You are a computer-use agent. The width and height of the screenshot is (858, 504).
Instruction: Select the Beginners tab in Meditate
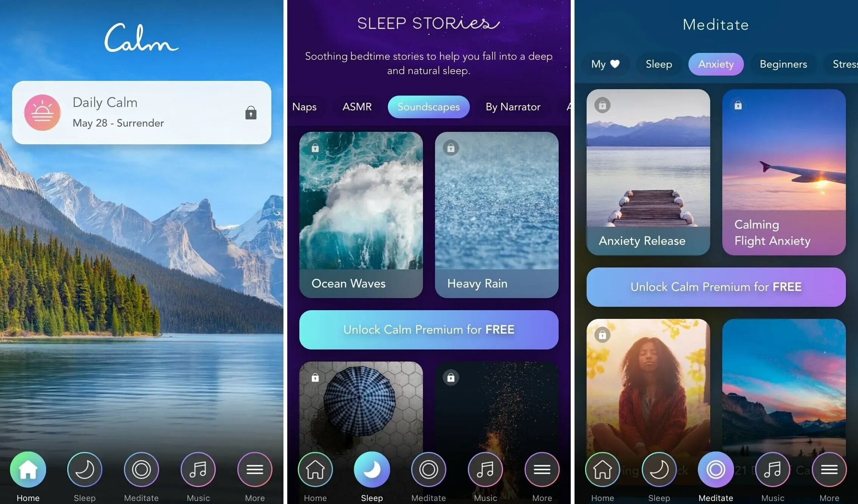pos(783,63)
